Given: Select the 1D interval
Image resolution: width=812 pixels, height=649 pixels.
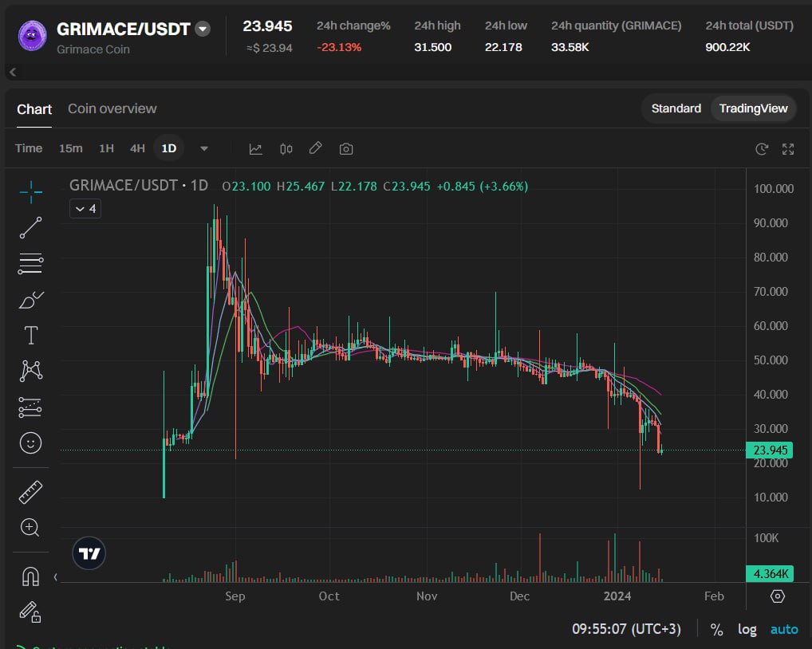Looking at the screenshot, I should point(169,148).
